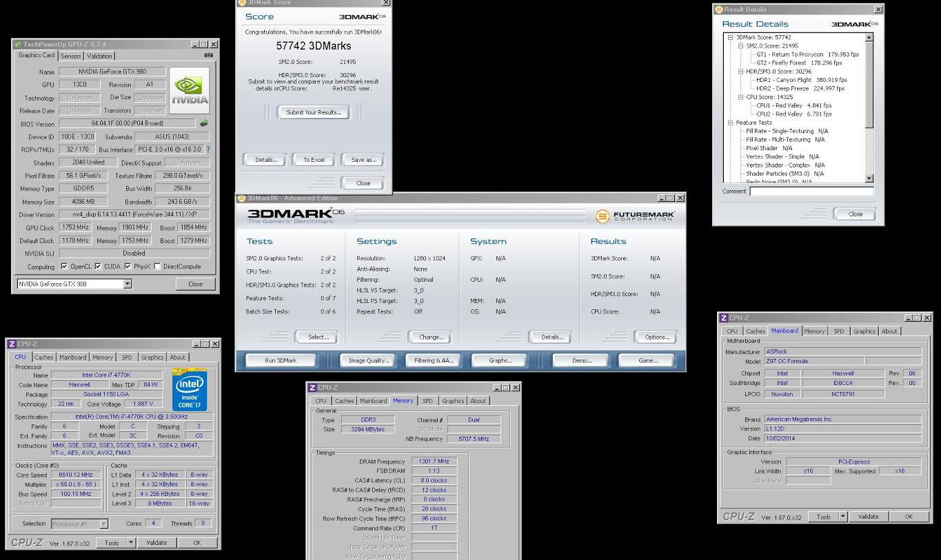Click the title bar Z icon of CPU-Z processor window
This screenshot has width=941, height=560.
point(12,344)
